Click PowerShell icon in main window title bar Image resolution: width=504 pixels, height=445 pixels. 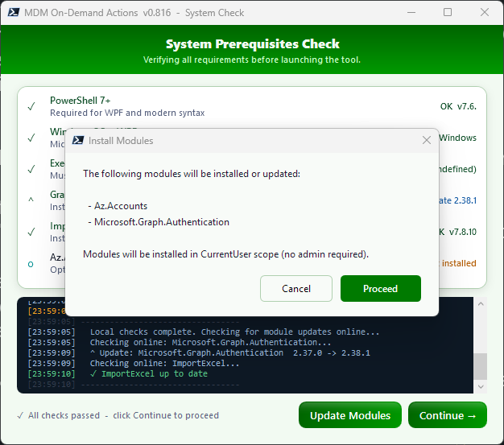point(14,13)
